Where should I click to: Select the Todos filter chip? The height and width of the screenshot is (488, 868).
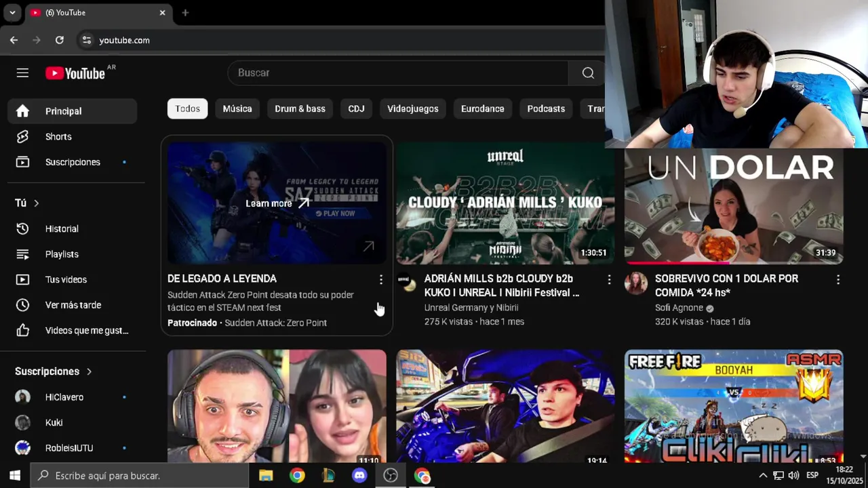click(x=188, y=108)
